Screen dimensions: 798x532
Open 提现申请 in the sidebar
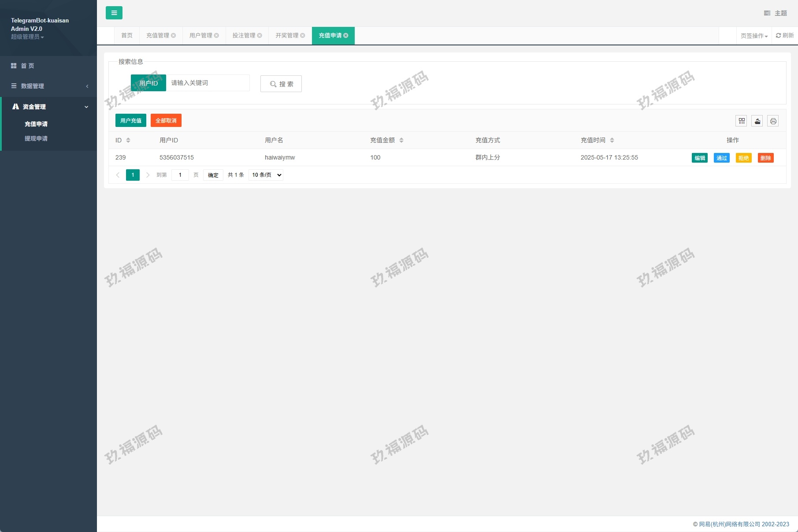tap(36, 138)
